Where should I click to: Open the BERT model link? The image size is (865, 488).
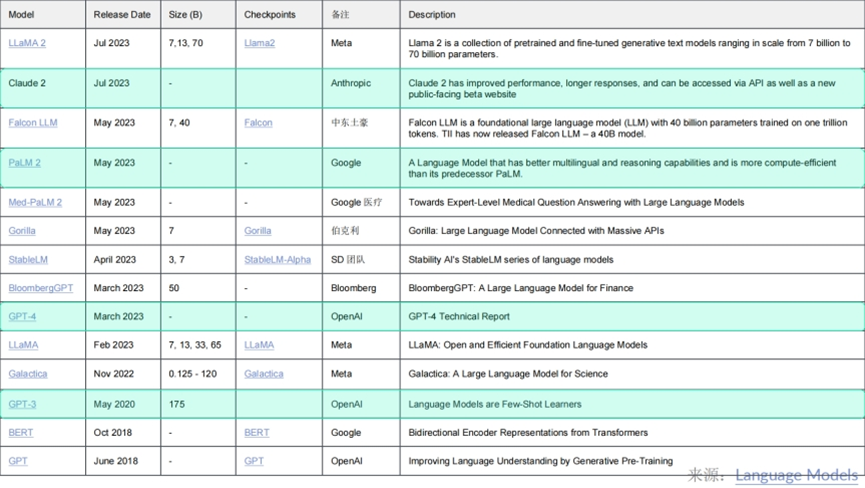20,433
